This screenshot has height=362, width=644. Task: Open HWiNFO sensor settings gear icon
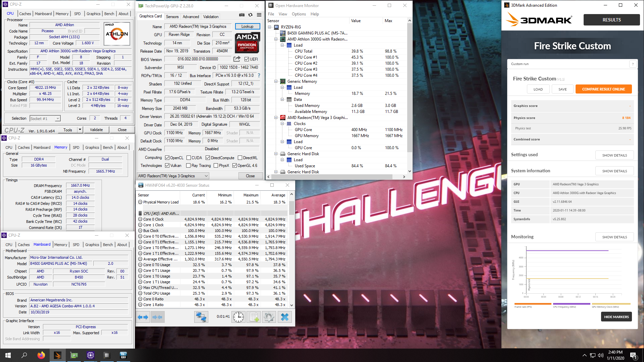point(269,317)
